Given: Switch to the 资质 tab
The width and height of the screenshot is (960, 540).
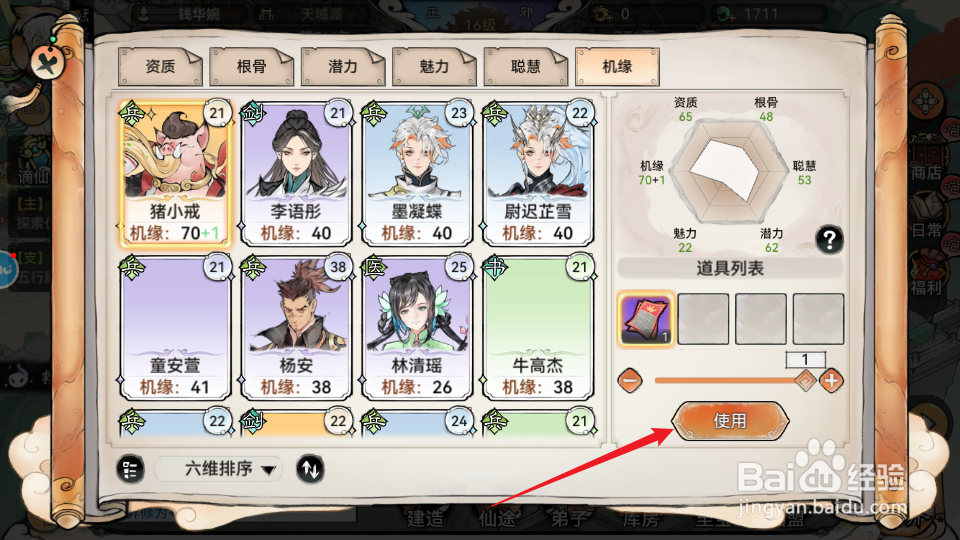Looking at the screenshot, I should pyautogui.click(x=160, y=66).
